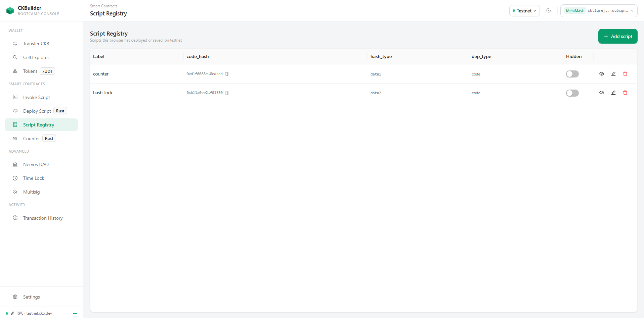
Task: Click the Transfer CKB arrows icon
Action: point(15,44)
